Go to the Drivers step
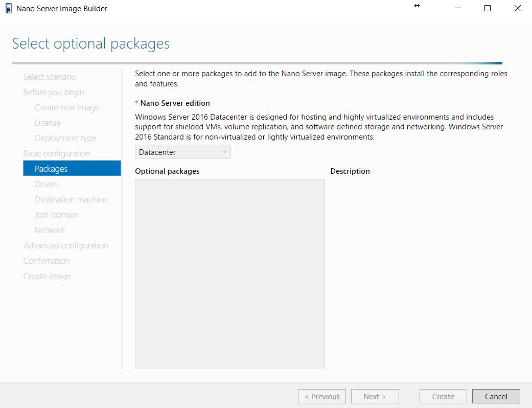This screenshot has height=408, width=532. (47, 184)
